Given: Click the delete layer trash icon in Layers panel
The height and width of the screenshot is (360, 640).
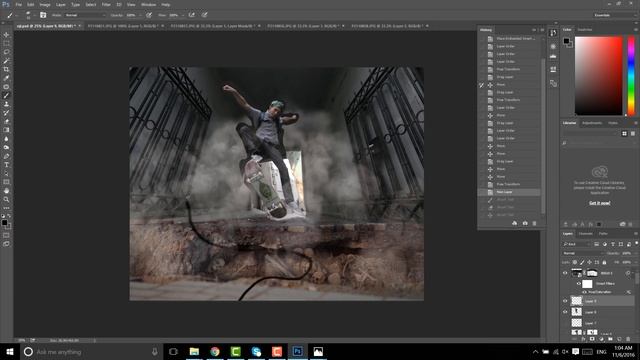Looking at the screenshot, I should [x=629, y=339].
